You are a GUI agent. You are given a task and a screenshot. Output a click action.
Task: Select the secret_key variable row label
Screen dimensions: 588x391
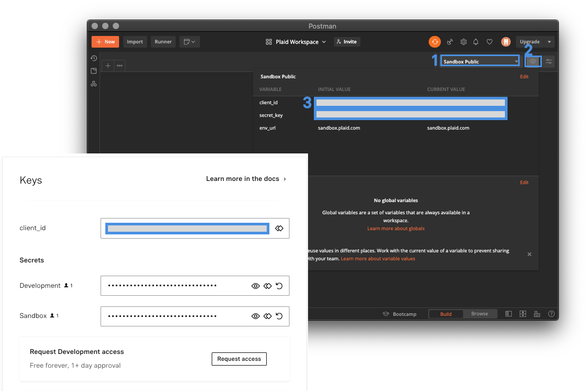(x=271, y=115)
